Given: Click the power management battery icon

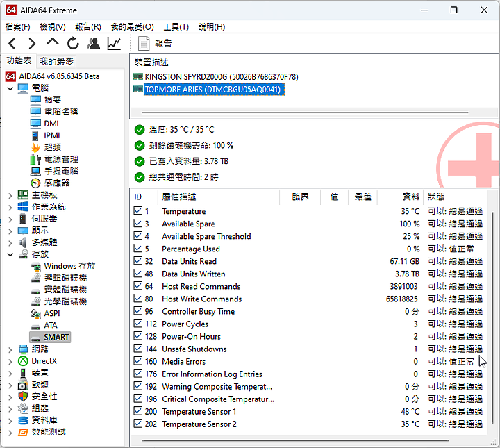Looking at the screenshot, I should click(x=35, y=159).
